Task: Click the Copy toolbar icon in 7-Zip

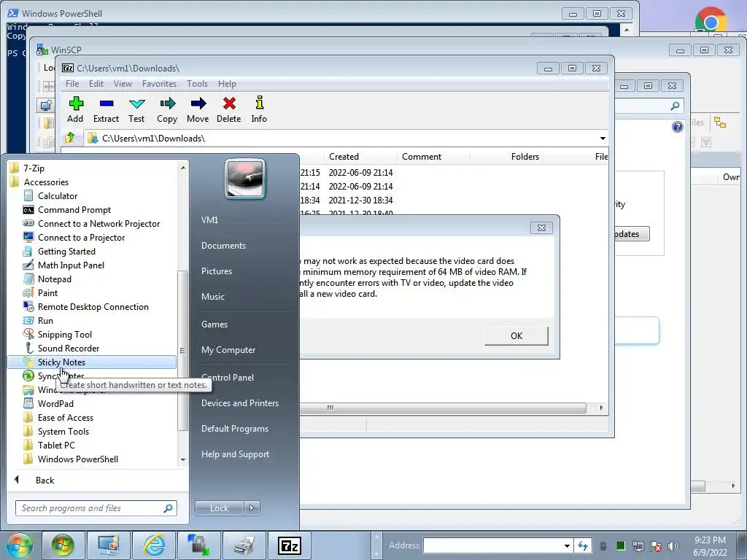Action: (x=167, y=109)
